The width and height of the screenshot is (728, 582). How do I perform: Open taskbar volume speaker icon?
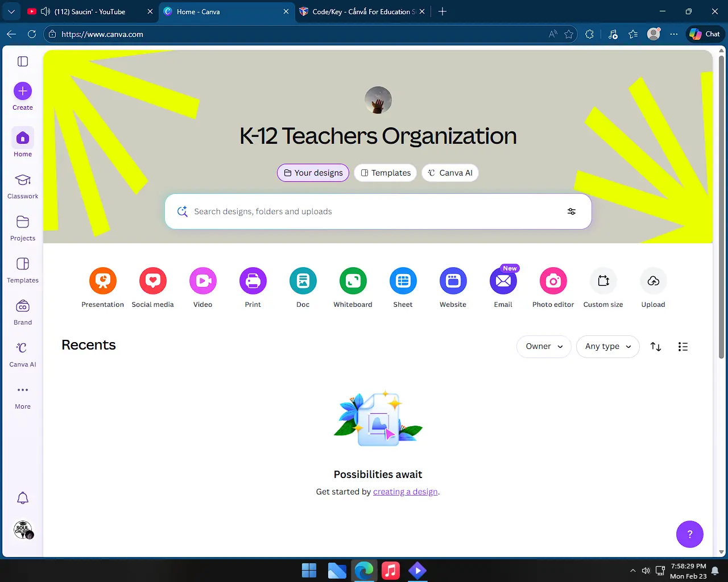[646, 571]
